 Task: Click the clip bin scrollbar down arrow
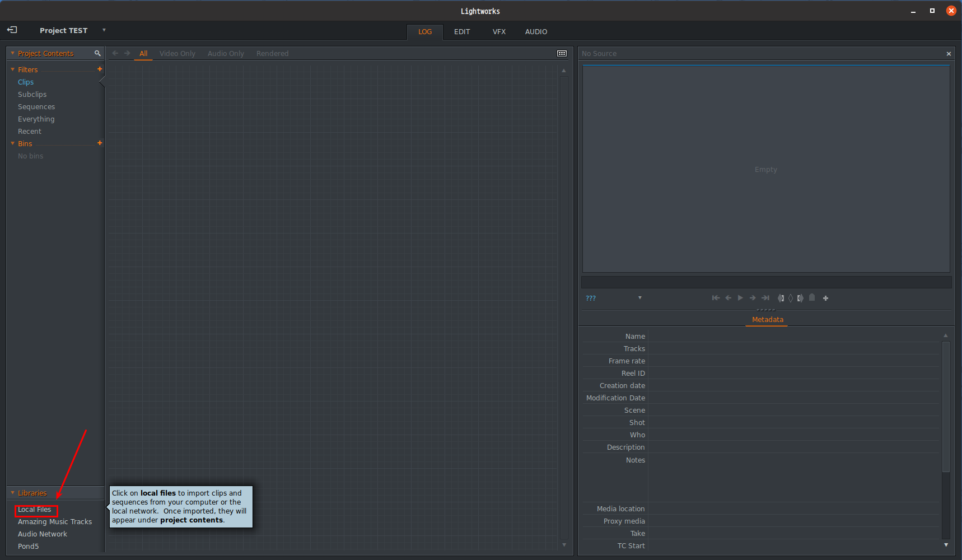coord(564,544)
